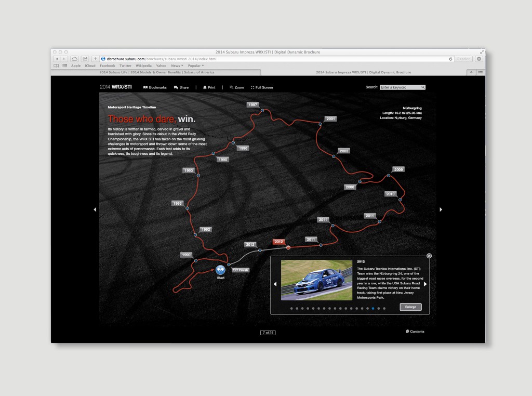Viewport: 532px width, 396px height.
Task: Click the plus button beside the address bar
Action: 96,59
